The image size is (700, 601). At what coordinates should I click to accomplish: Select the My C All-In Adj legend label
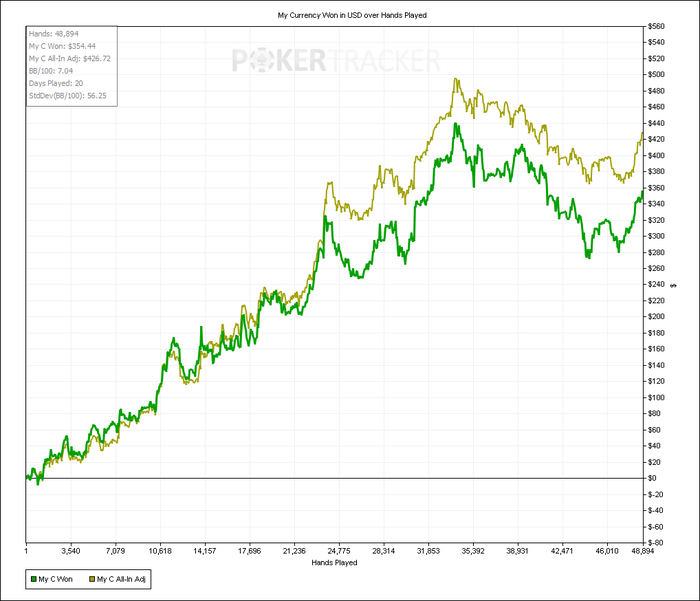click(x=121, y=579)
